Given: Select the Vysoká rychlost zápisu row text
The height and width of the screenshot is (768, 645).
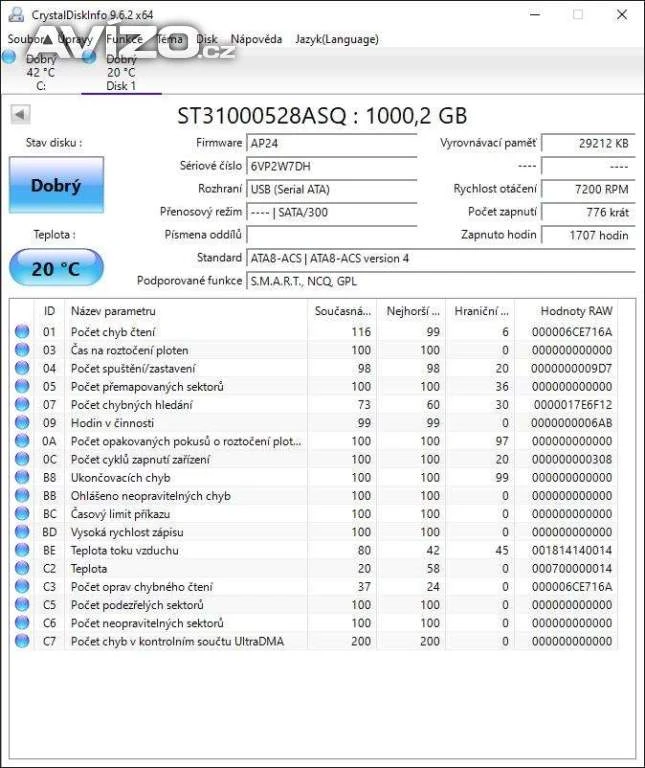Looking at the screenshot, I should click(127, 532).
